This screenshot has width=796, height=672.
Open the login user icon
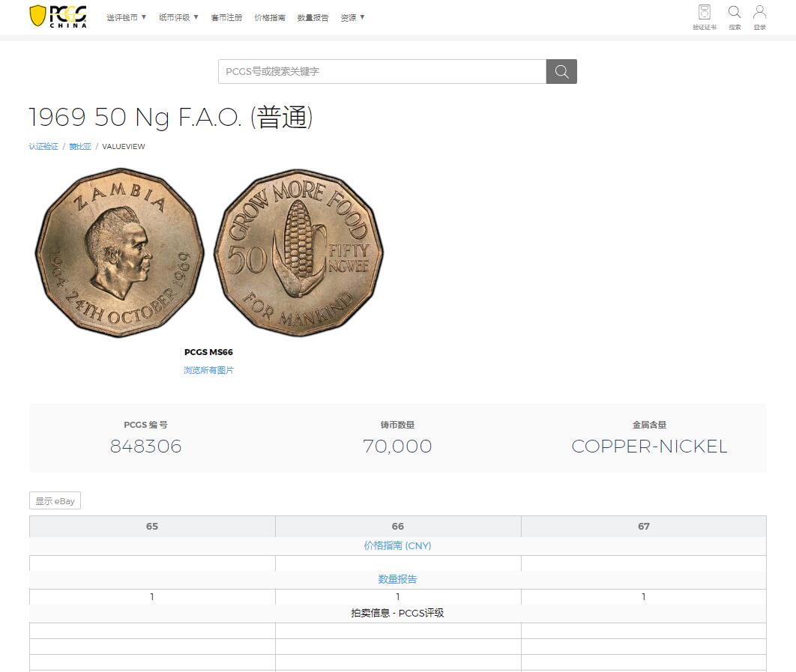[x=759, y=17]
